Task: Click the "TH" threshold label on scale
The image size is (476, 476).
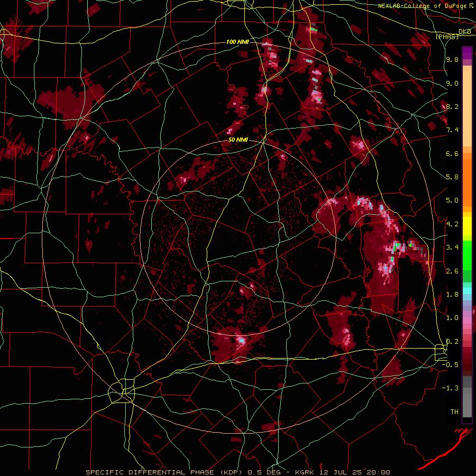Action: tap(454, 412)
